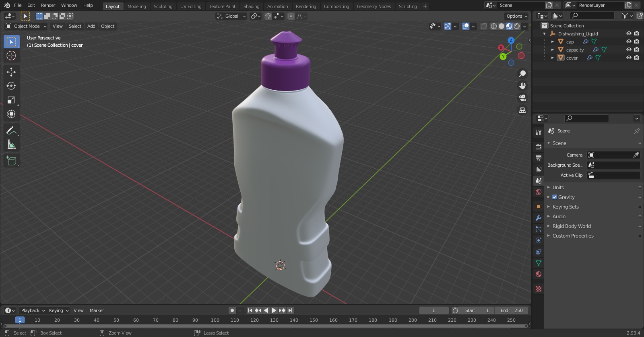Click the outliner search field
Screen dimensions: 644x337
click(x=592, y=16)
